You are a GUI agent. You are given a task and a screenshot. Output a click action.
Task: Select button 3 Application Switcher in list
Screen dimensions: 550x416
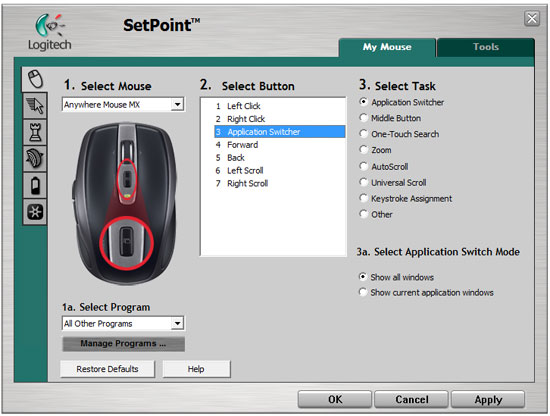click(x=280, y=132)
